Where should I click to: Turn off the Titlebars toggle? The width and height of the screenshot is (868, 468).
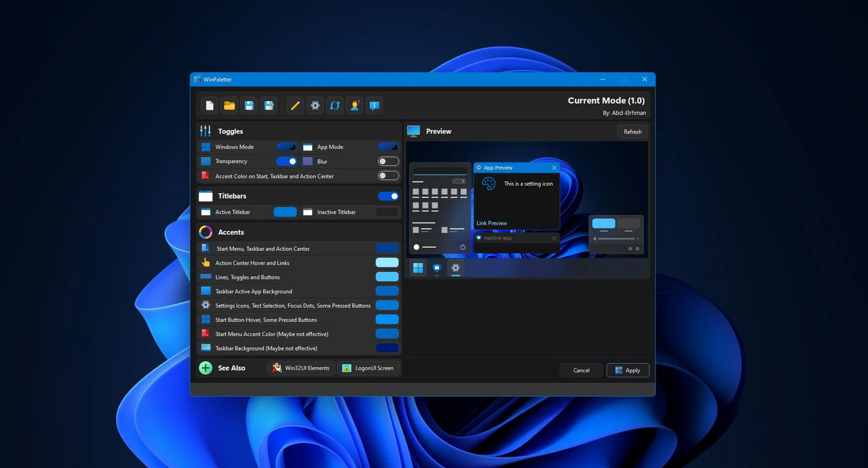388,196
